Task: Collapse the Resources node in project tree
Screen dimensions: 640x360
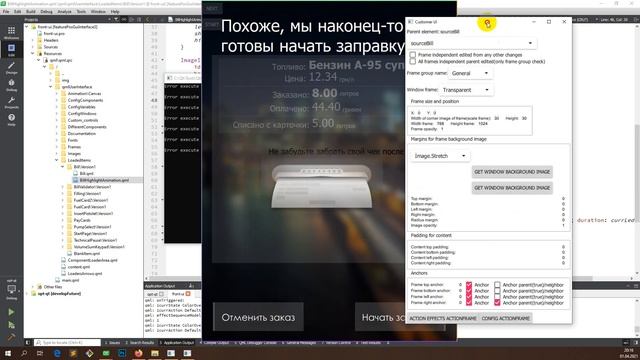Action: click(x=33, y=53)
